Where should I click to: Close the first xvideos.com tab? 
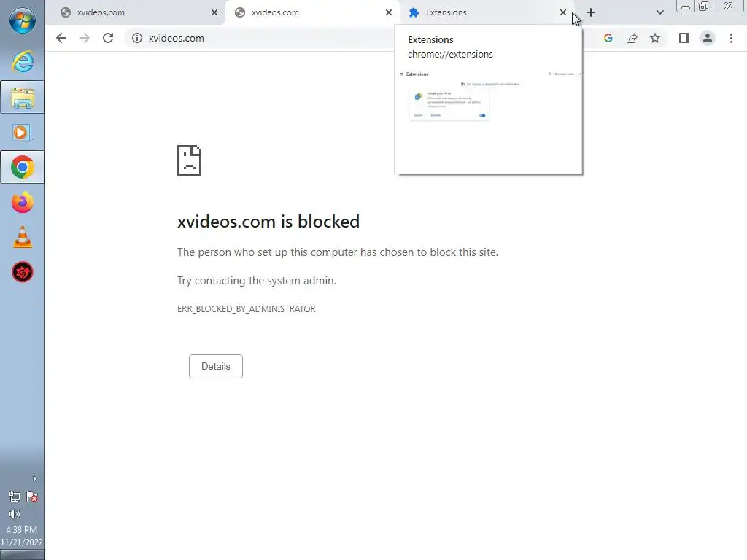point(214,12)
